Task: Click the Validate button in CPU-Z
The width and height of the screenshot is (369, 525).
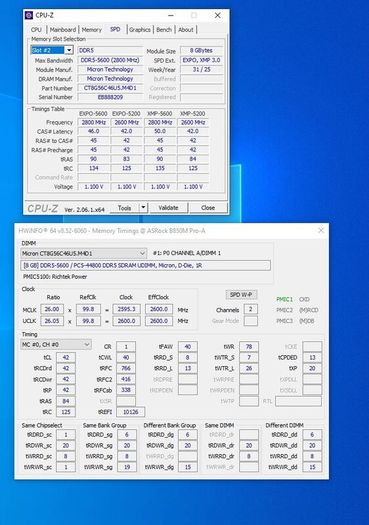Action: 168,208
